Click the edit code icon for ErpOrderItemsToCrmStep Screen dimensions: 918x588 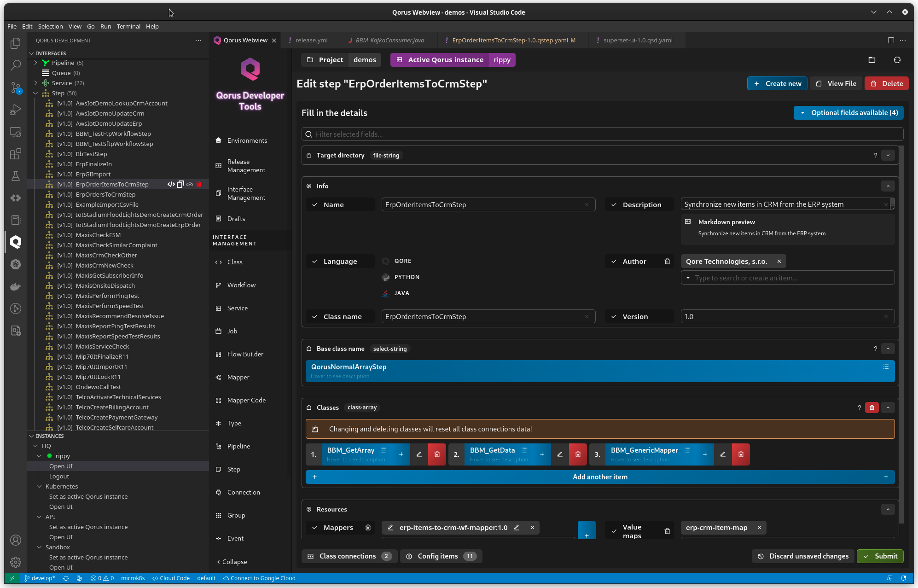(x=171, y=184)
